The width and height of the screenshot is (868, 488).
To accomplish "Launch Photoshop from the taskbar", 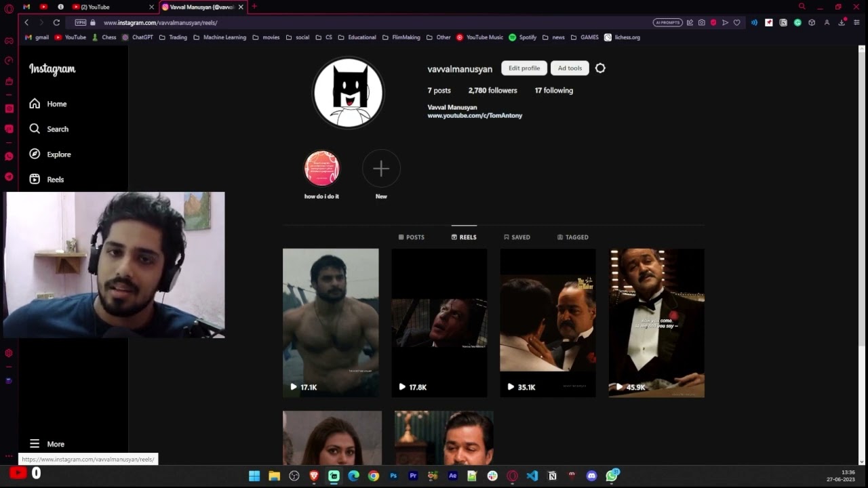I will [x=393, y=475].
